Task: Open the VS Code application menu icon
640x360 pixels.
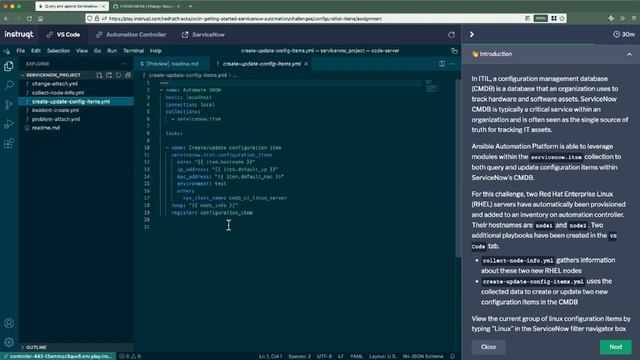Action: 7,51
